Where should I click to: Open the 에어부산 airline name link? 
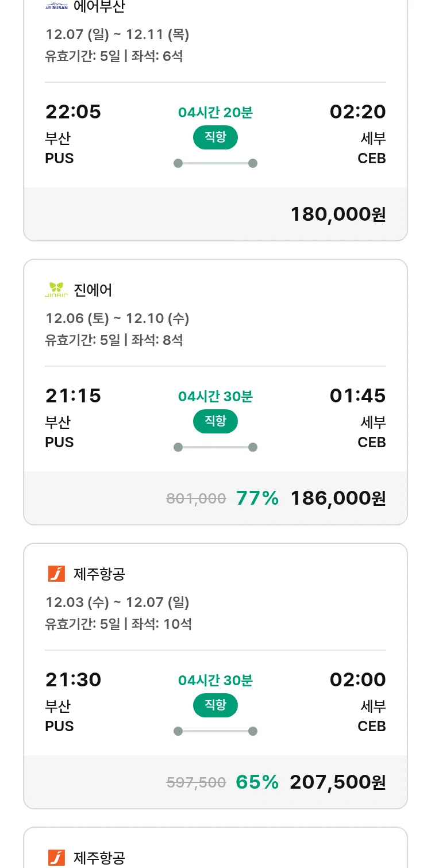click(x=99, y=7)
